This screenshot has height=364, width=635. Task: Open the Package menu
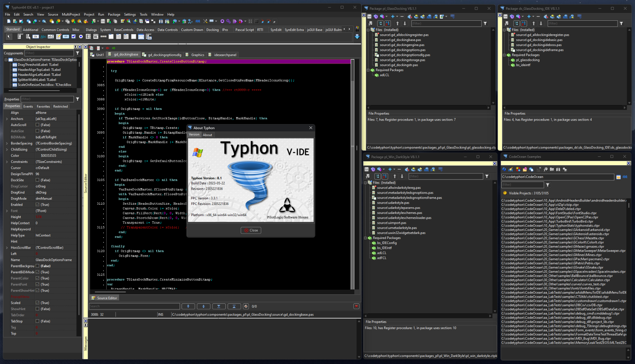tap(114, 15)
